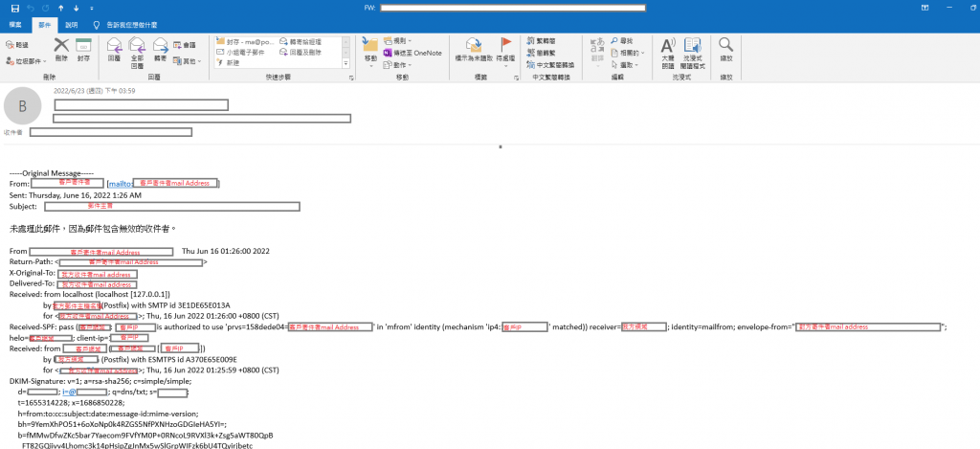Select the 回覆及刪除 quick step
This screenshot has width=980, height=449.
(x=302, y=52)
